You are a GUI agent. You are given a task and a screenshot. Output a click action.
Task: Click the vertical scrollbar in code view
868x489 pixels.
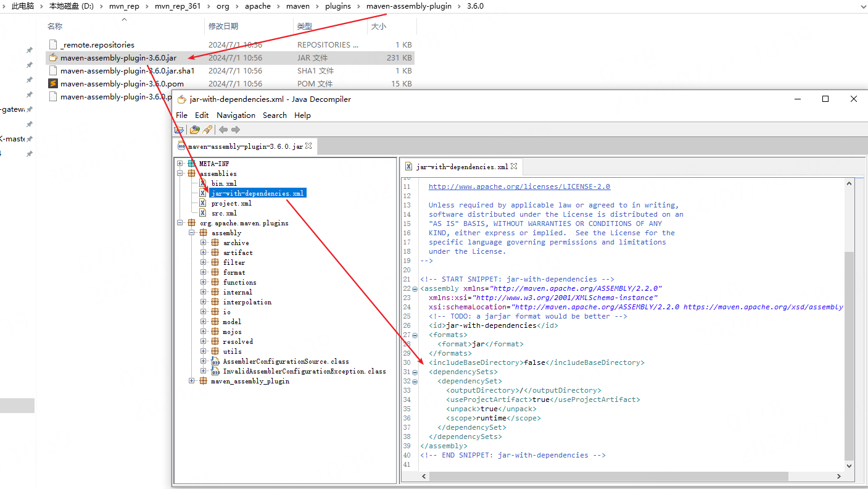pyautogui.click(x=849, y=355)
